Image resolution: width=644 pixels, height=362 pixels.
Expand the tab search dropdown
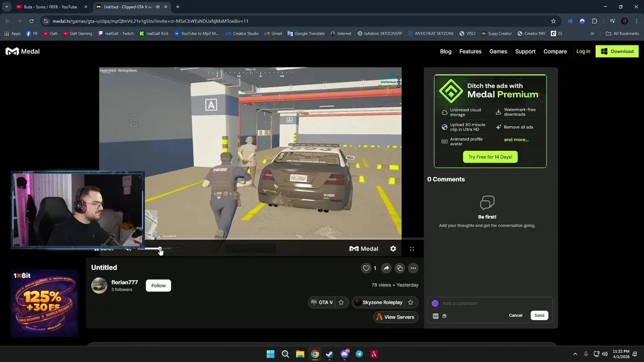pyautogui.click(x=7, y=7)
